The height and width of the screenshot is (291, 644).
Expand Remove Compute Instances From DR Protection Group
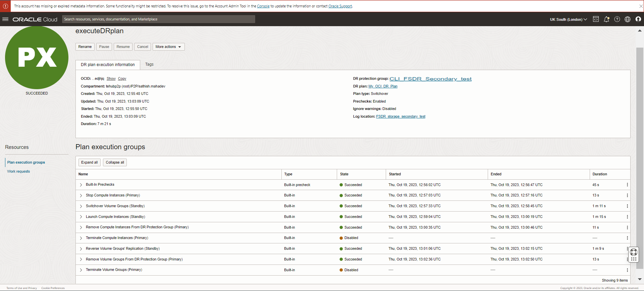pyautogui.click(x=81, y=227)
